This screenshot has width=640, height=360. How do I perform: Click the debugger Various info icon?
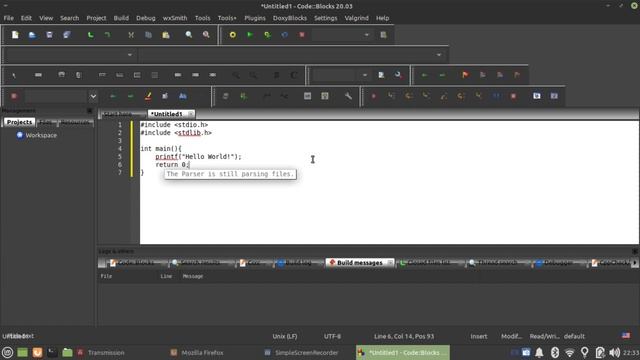pos(554,96)
